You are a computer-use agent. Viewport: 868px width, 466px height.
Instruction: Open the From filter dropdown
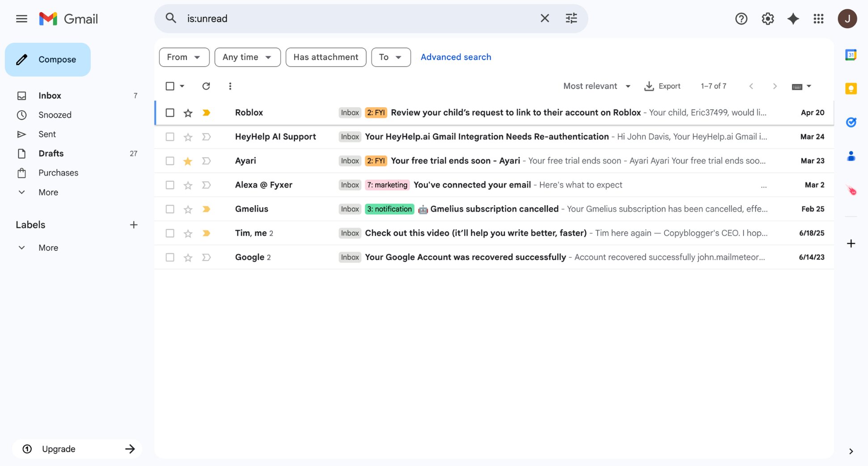coord(184,57)
